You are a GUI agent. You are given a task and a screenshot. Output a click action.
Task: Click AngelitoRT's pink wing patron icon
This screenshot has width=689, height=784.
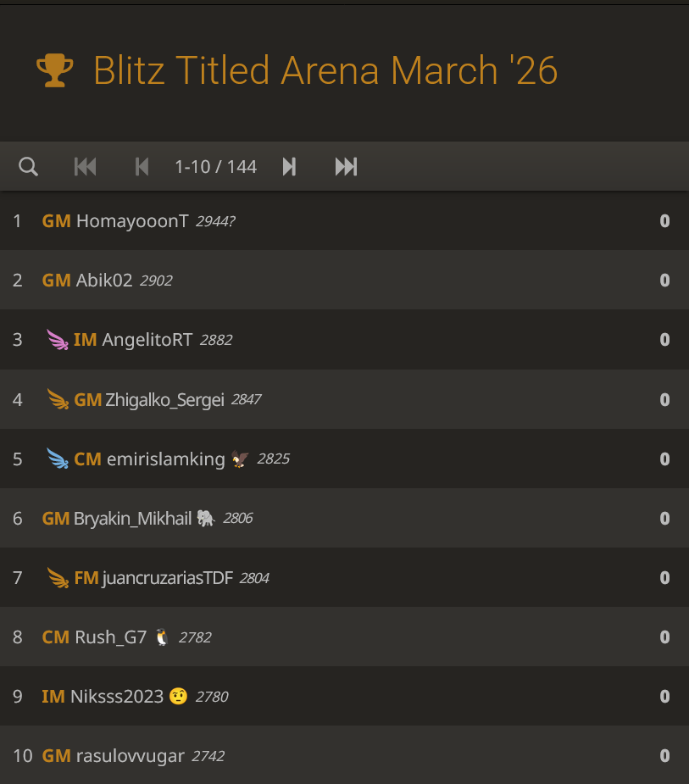point(58,341)
